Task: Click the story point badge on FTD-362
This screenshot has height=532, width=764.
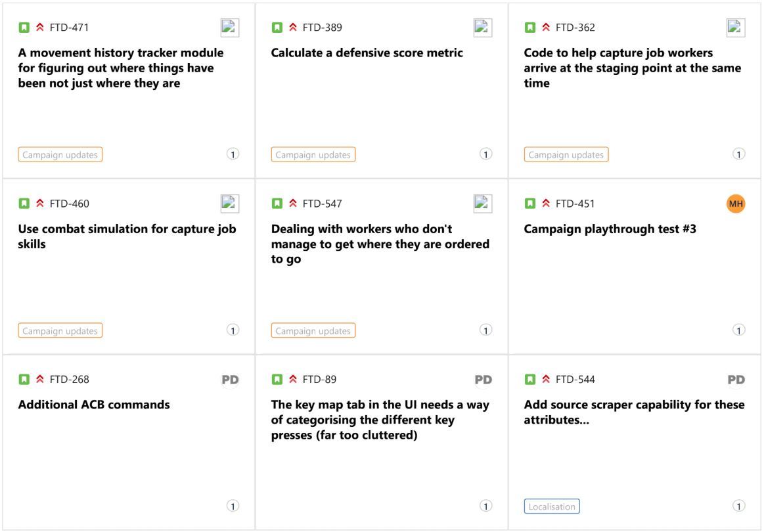Action: (738, 154)
